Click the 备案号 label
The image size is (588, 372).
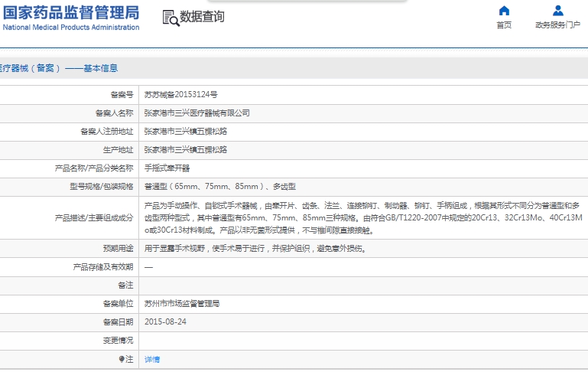tap(122, 95)
